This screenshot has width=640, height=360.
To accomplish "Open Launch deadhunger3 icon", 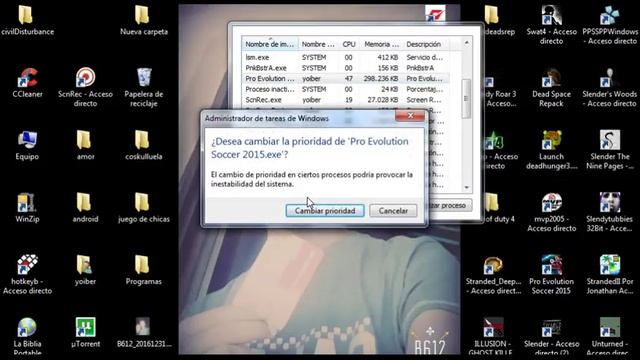I will 551,140.
